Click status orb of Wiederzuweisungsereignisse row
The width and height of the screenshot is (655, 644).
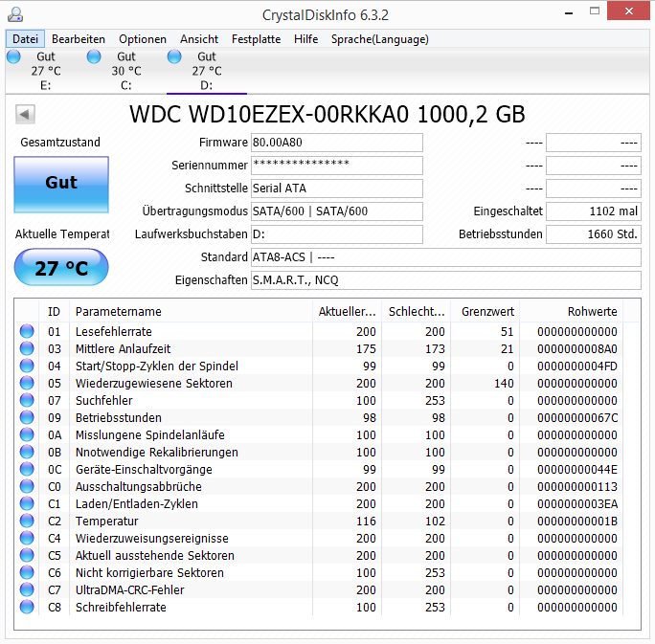tap(27, 538)
